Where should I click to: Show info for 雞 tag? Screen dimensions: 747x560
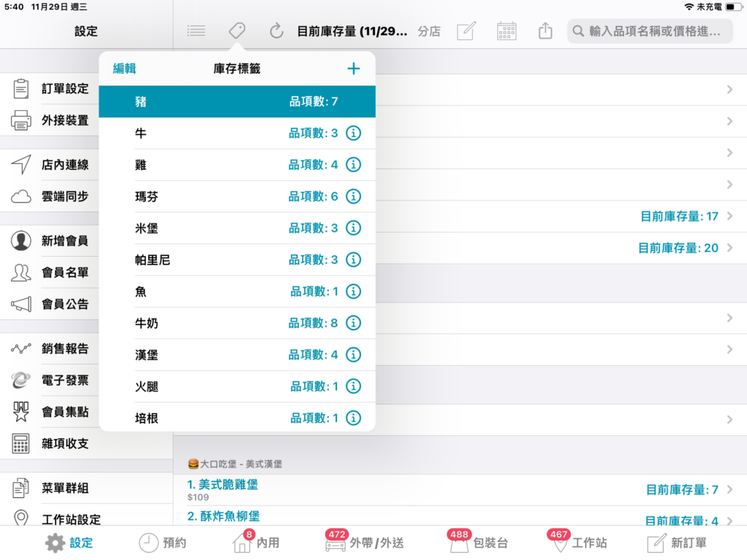coord(353,165)
